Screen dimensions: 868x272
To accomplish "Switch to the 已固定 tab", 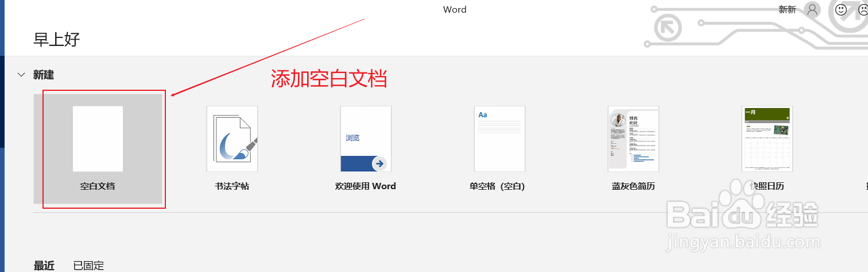I will coord(88,266).
